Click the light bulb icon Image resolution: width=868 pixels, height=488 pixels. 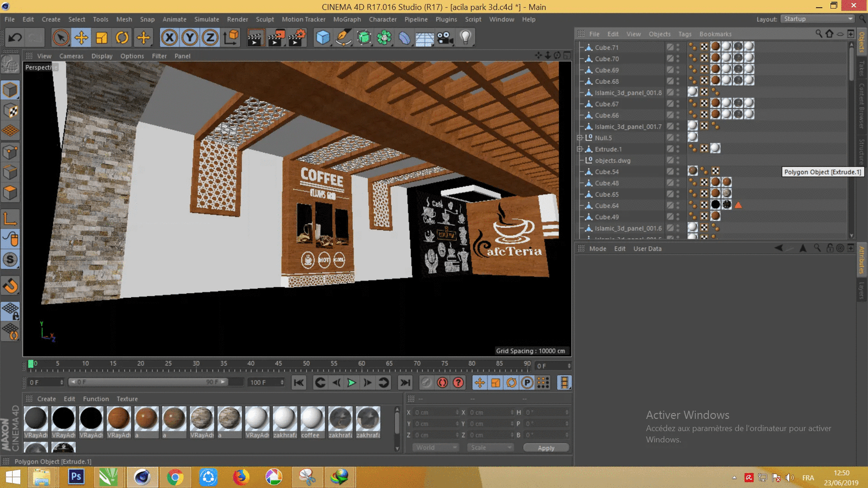(465, 38)
